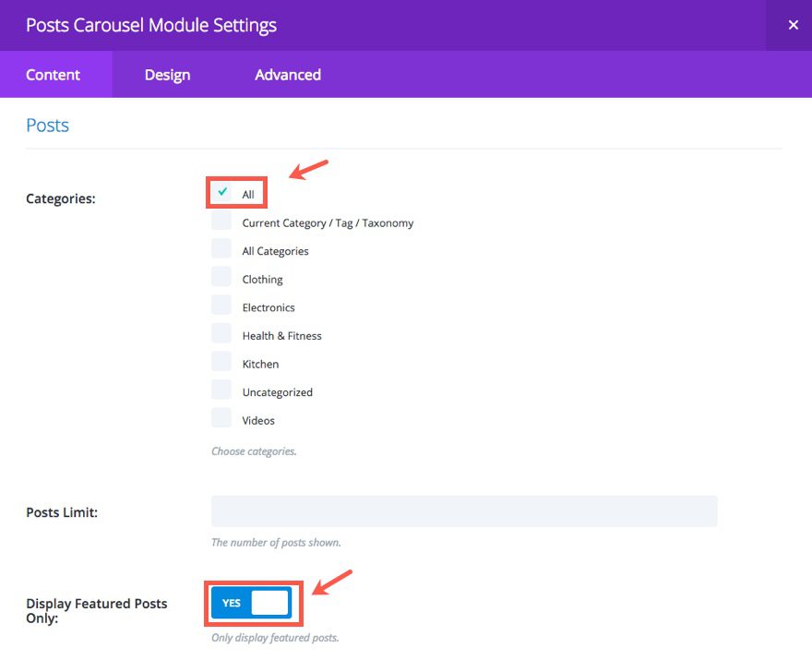Open the Advanced tab

[288, 75]
